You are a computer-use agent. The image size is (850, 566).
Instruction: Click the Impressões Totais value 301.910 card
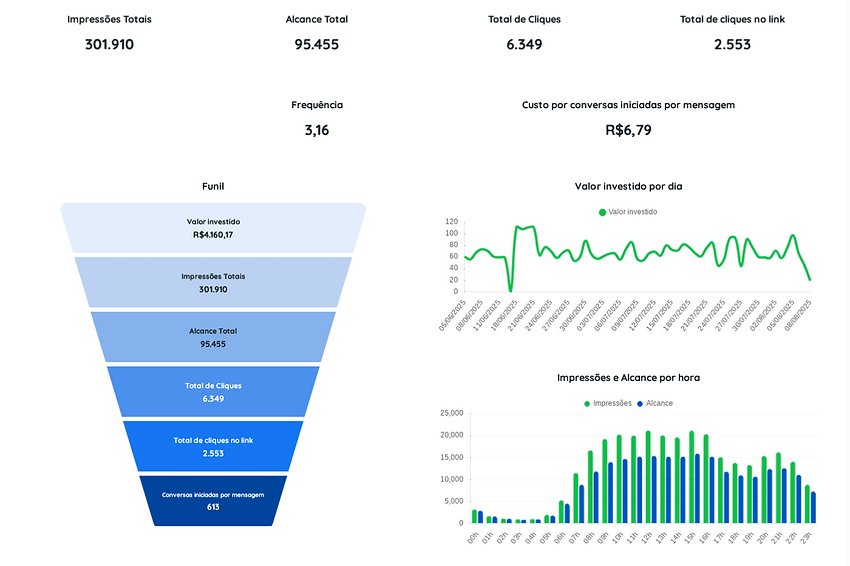point(109,44)
